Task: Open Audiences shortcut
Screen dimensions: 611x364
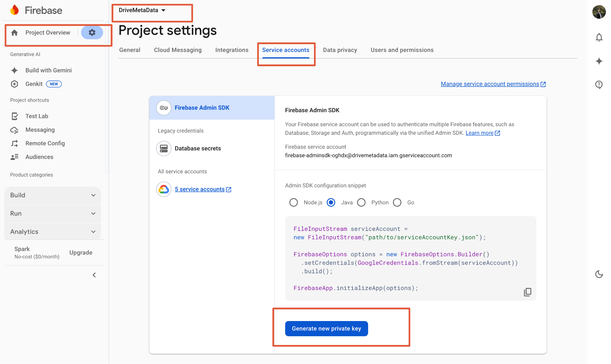Action: coord(39,157)
